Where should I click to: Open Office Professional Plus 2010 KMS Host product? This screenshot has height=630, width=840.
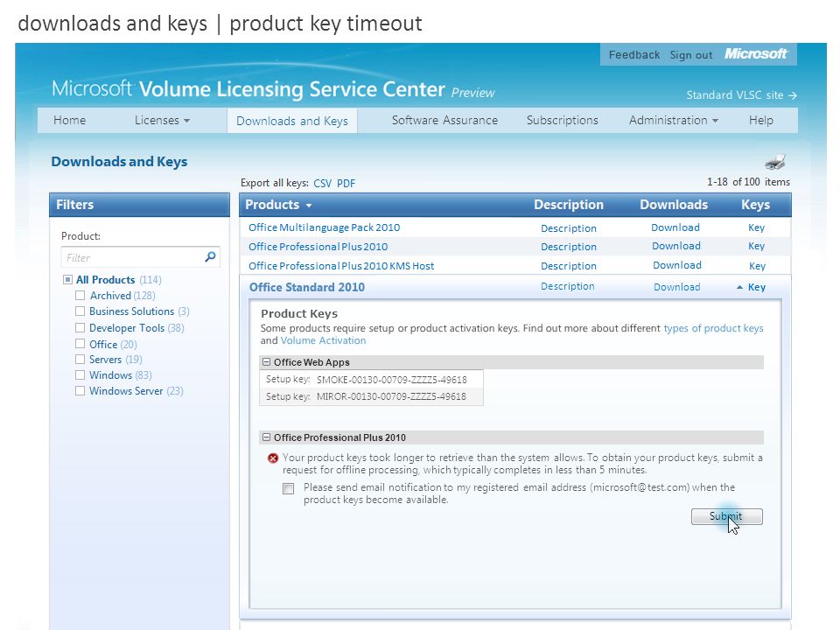click(x=341, y=266)
